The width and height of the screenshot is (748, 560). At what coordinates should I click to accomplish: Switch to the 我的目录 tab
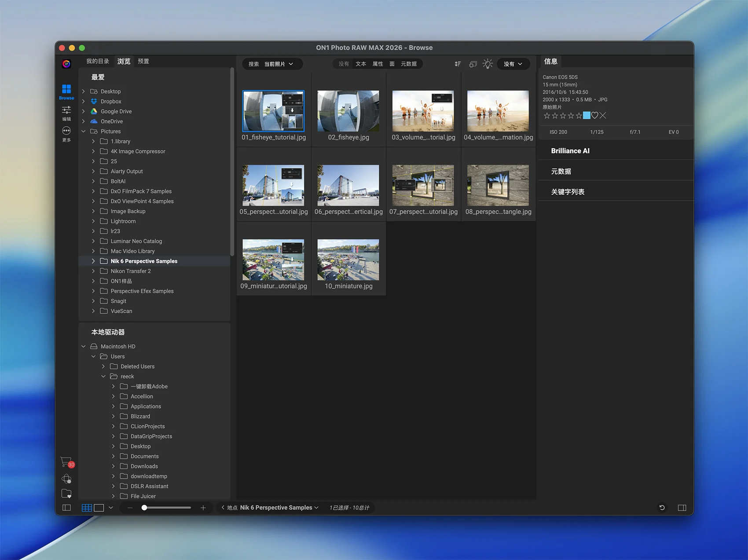pyautogui.click(x=98, y=61)
